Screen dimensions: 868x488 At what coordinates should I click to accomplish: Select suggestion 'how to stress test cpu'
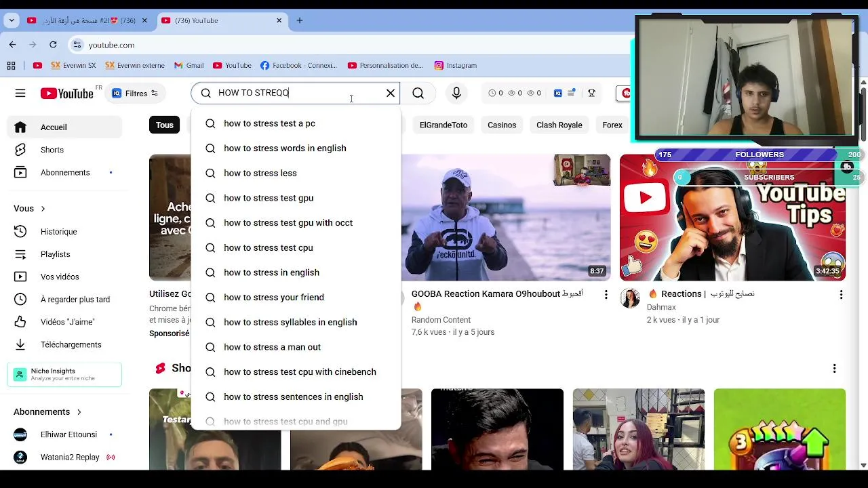pos(296,247)
